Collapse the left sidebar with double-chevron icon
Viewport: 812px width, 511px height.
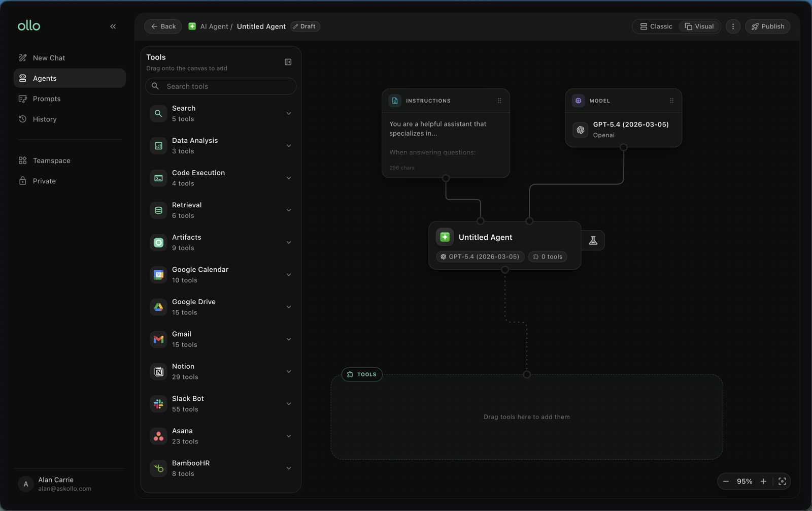coord(113,26)
